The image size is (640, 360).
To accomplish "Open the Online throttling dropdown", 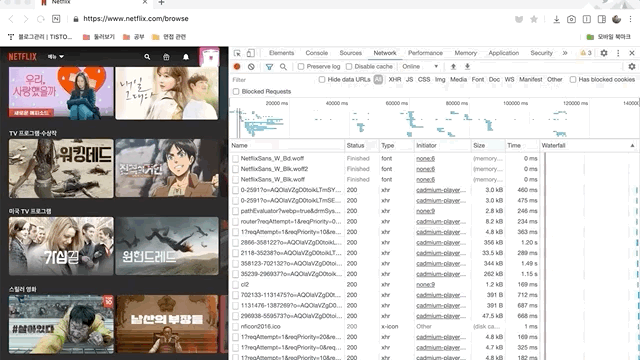I will tap(420, 67).
